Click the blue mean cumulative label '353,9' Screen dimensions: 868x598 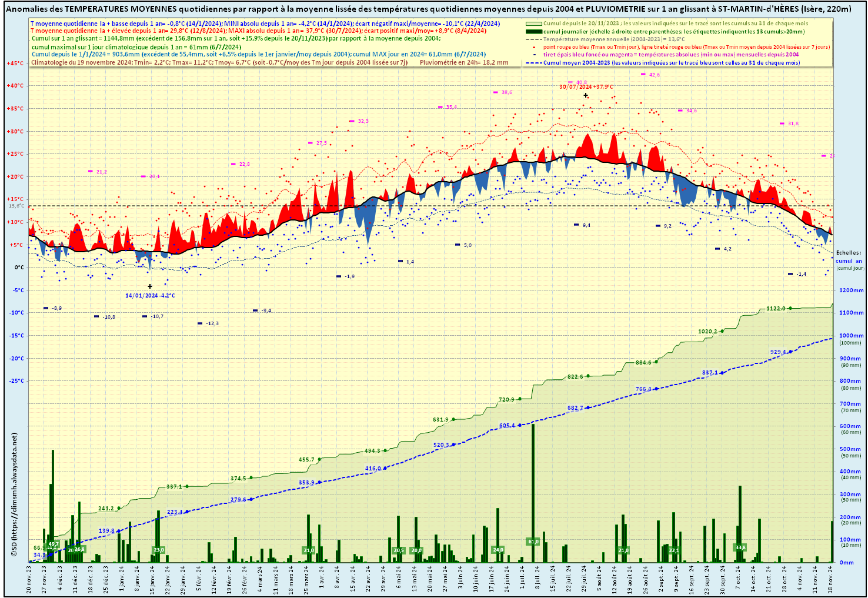coord(306,482)
